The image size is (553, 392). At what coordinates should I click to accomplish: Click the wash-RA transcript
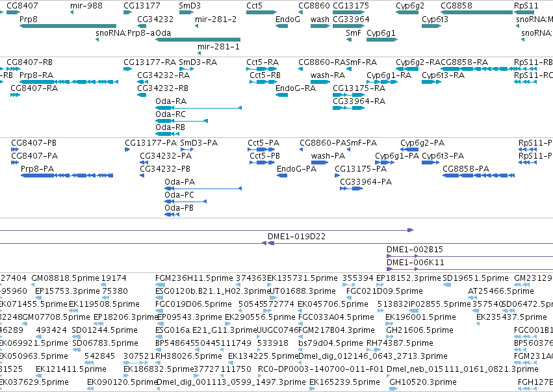[x=320, y=82]
